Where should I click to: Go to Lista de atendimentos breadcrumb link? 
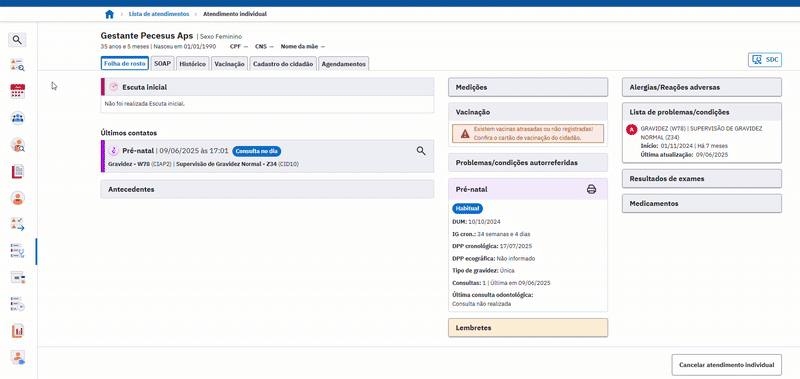point(159,14)
